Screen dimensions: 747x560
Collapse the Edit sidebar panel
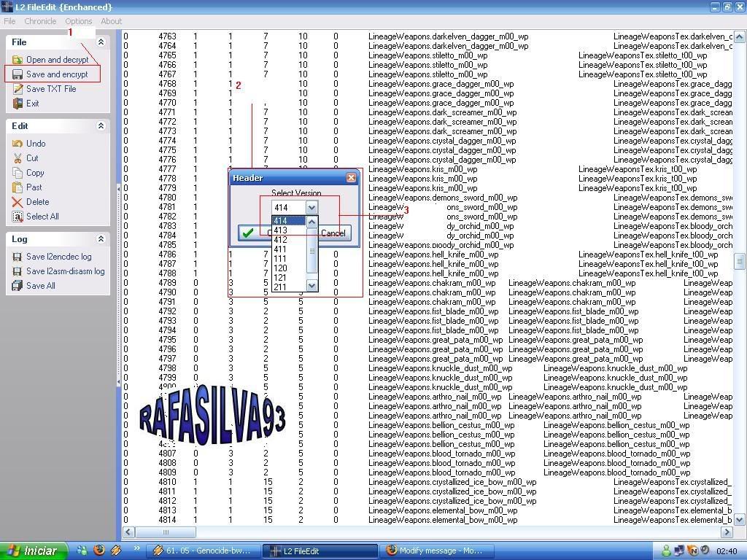(x=101, y=125)
